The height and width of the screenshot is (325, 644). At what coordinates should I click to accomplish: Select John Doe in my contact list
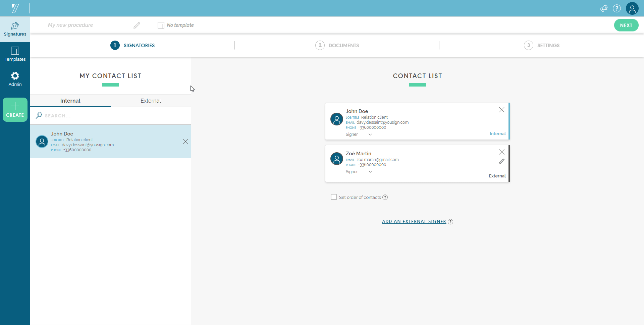[111, 142]
